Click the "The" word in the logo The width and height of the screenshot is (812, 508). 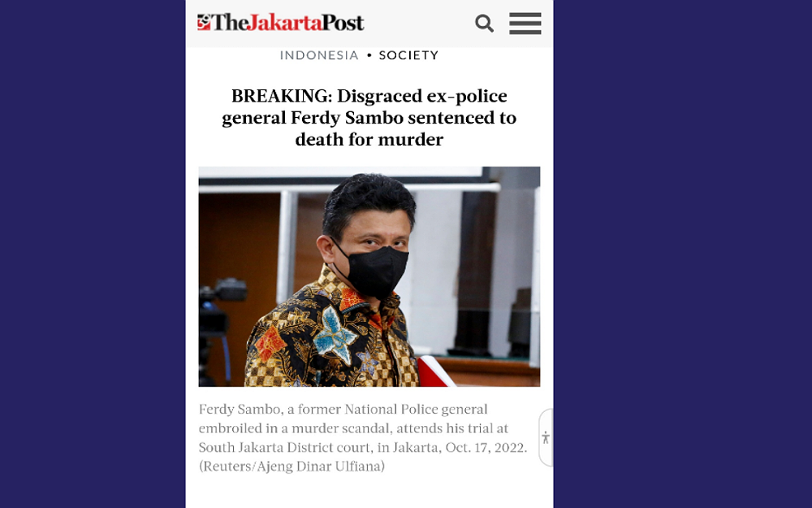coord(231,22)
